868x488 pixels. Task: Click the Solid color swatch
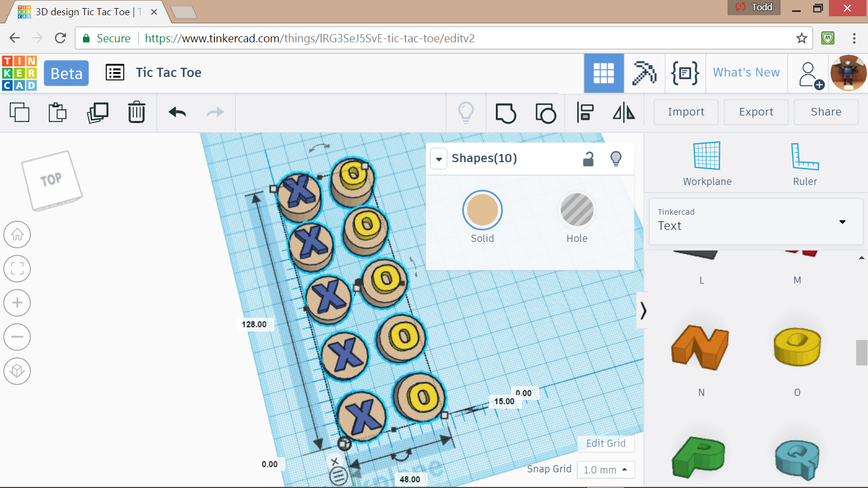(482, 210)
